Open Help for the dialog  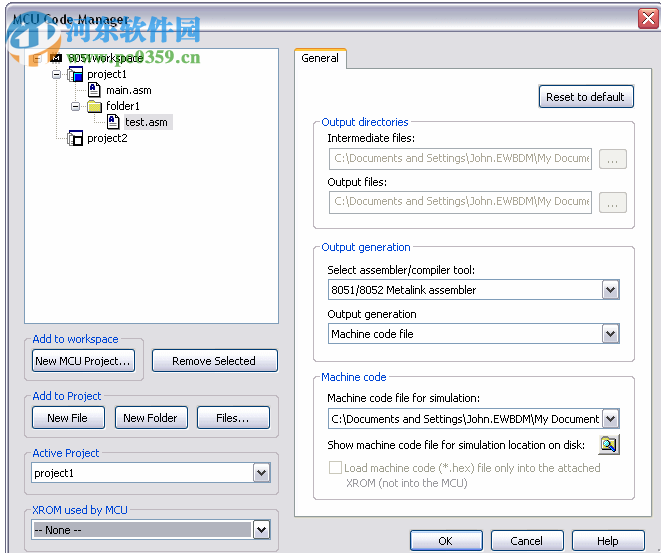pyautogui.click(x=608, y=541)
